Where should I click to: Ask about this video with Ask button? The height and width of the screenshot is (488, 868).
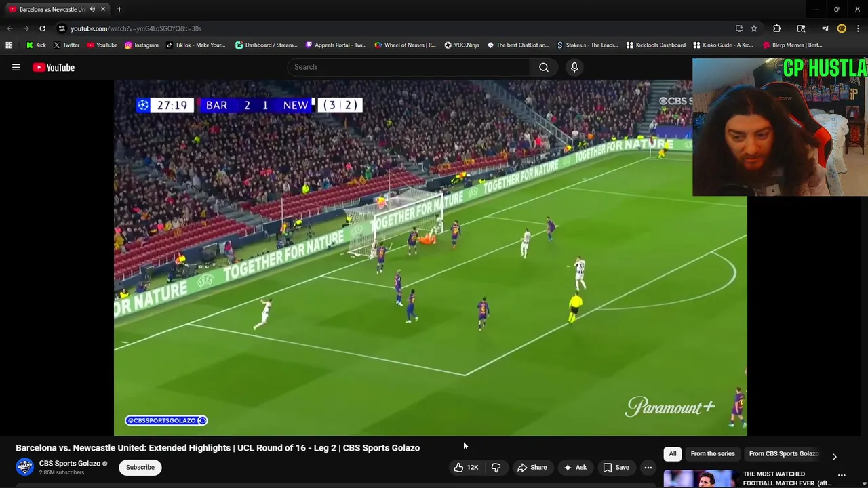575,467
